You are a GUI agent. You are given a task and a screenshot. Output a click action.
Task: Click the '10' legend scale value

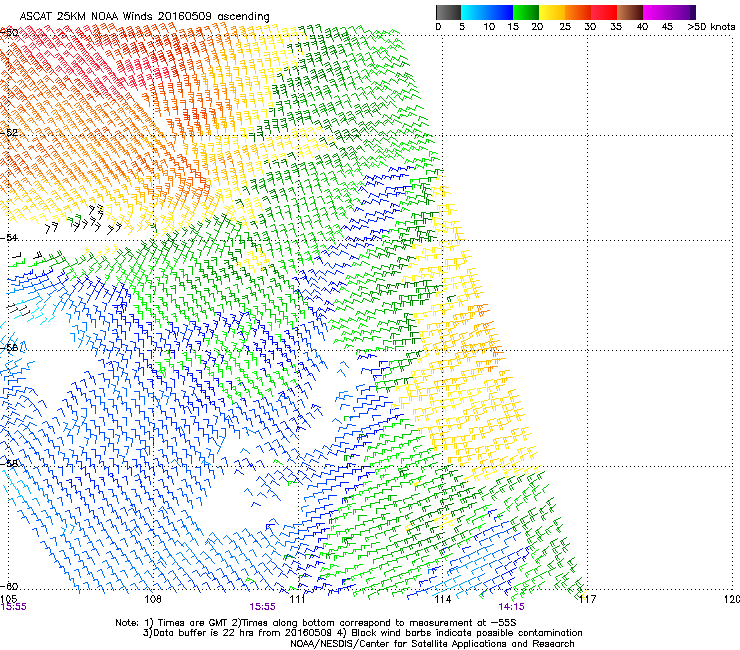pyautogui.click(x=489, y=27)
